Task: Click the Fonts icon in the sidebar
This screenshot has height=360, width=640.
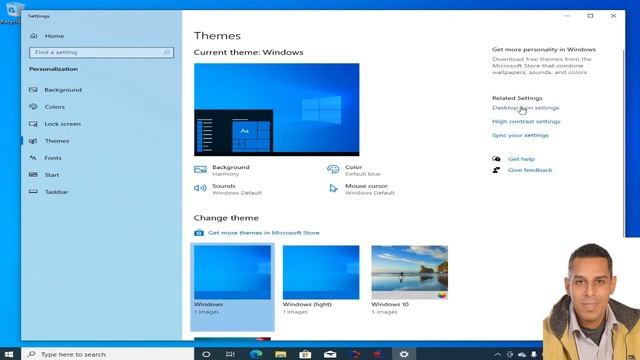Action: pyautogui.click(x=33, y=158)
